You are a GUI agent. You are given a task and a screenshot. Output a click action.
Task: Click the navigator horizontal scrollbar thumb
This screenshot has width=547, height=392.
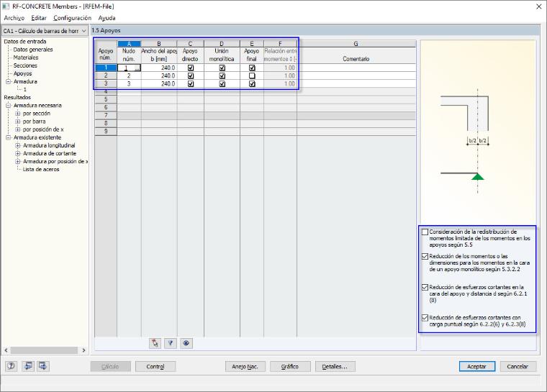44,350
